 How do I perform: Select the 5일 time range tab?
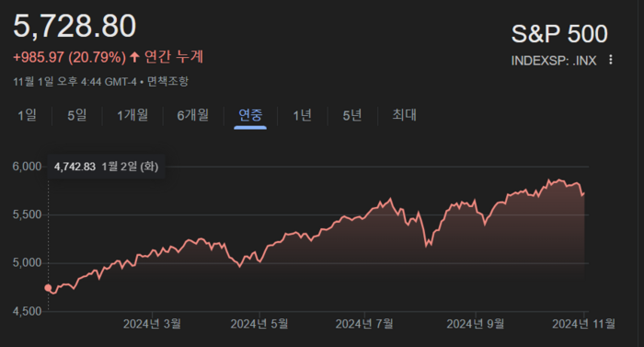(76, 115)
